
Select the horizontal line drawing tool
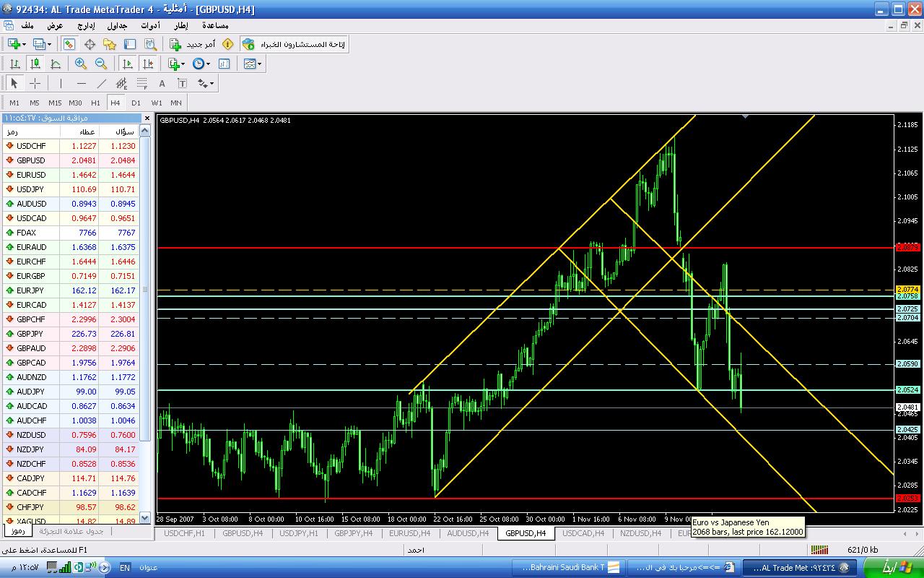click(81, 83)
